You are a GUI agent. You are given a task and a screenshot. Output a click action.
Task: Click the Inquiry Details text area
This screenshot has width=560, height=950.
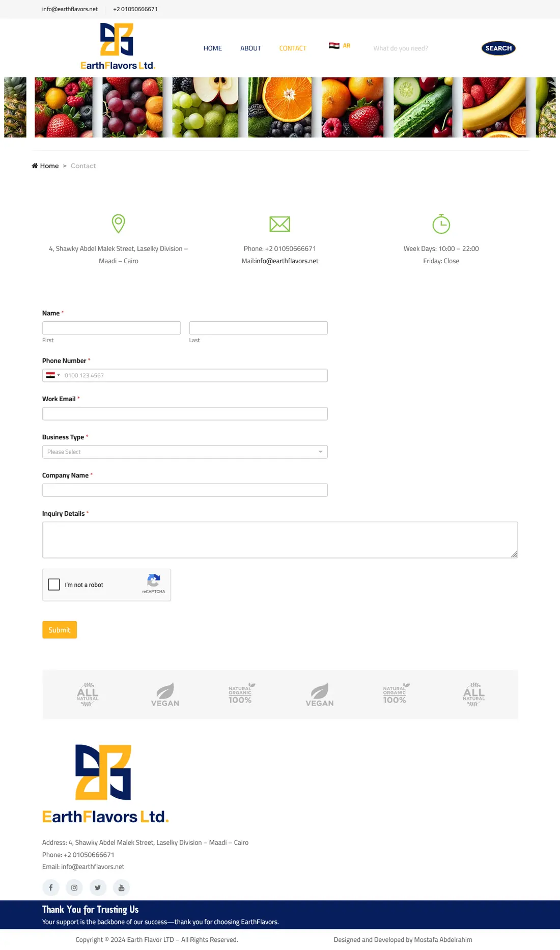click(x=280, y=540)
